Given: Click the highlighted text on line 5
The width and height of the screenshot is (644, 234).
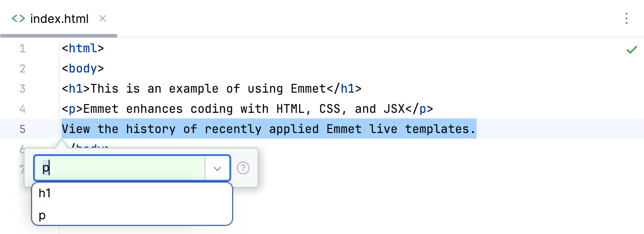Looking at the screenshot, I should [269, 129].
